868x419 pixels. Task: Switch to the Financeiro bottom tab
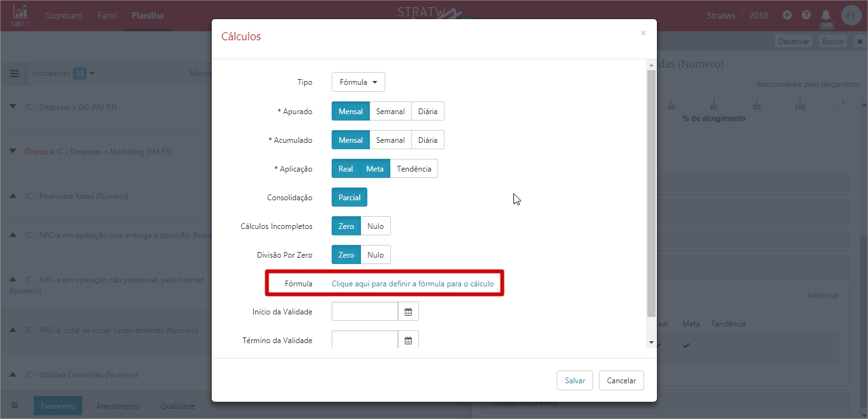point(58,406)
